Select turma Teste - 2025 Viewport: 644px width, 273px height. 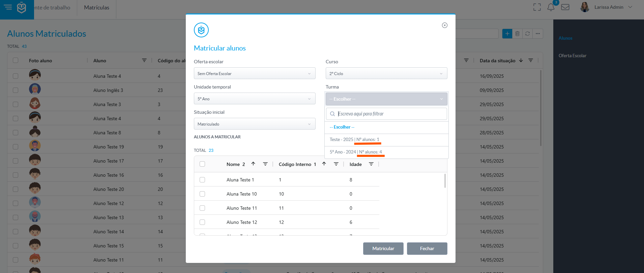click(386, 140)
